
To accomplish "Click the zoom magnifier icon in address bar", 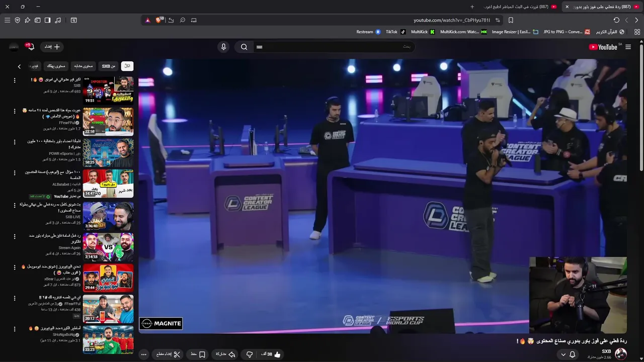I will click(183, 20).
